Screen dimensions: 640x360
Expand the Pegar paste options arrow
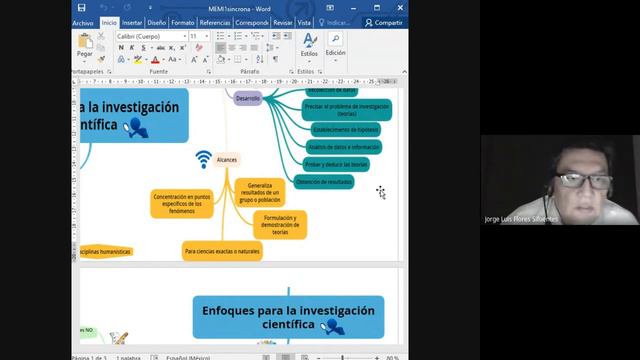(85, 62)
